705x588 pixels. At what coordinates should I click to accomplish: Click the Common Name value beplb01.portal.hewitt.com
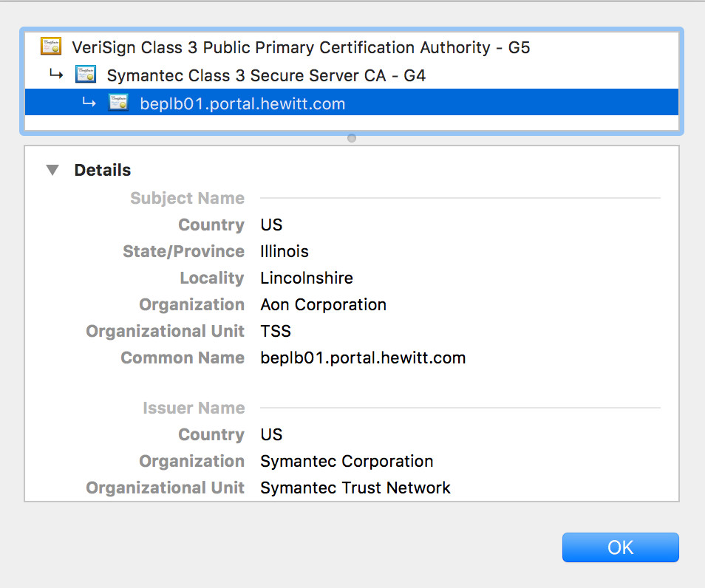pos(363,358)
